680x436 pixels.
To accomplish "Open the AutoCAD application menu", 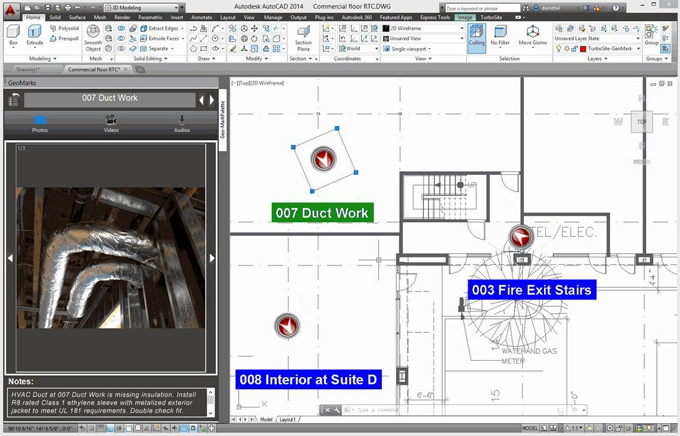I will point(10,10).
